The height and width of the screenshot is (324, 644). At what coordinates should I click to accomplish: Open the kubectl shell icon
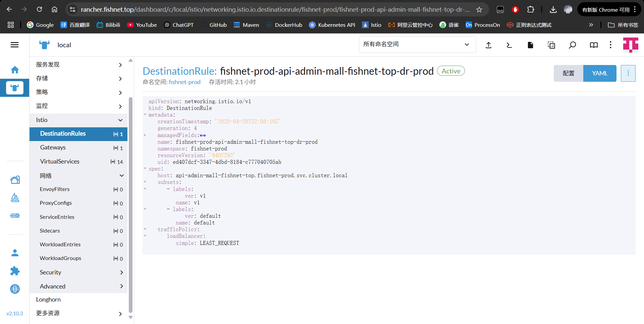coord(509,45)
